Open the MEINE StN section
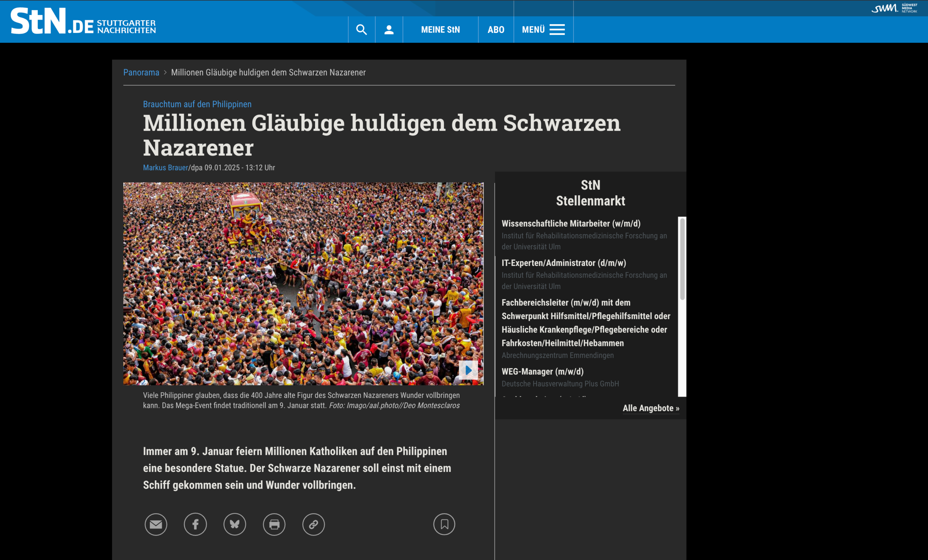This screenshot has width=928, height=560. (440, 29)
